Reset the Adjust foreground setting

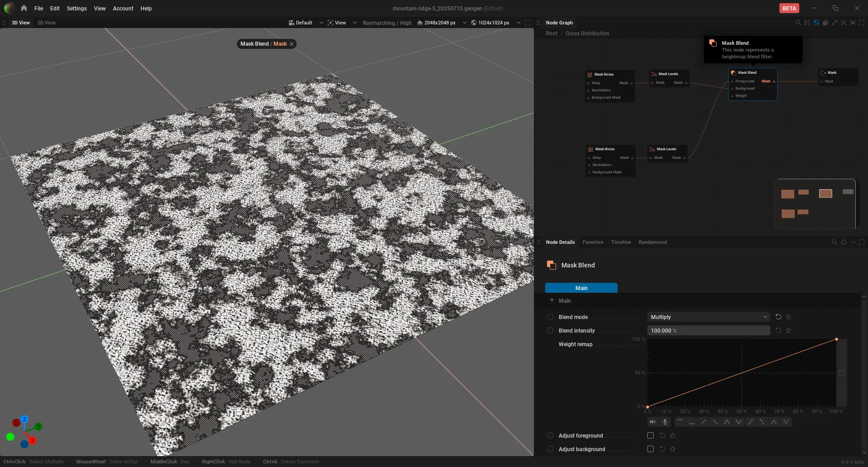pos(663,435)
